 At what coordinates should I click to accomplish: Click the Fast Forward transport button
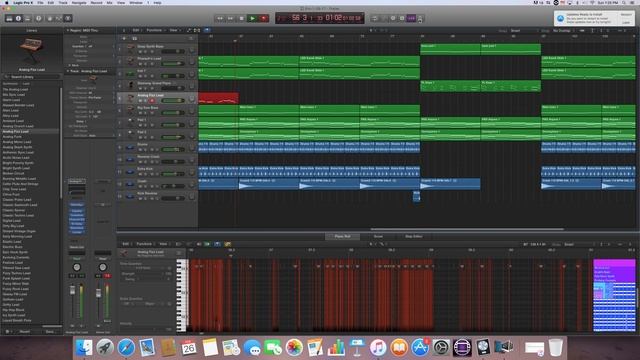231,18
